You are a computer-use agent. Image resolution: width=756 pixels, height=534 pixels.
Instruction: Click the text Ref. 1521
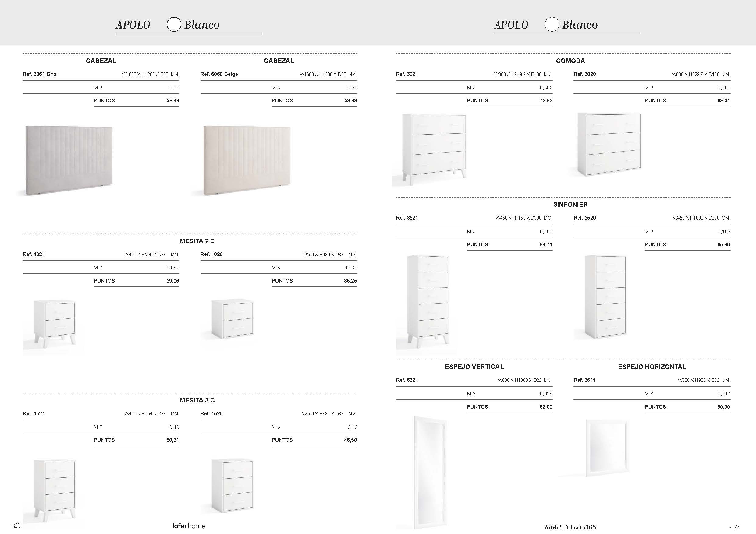[x=34, y=413]
